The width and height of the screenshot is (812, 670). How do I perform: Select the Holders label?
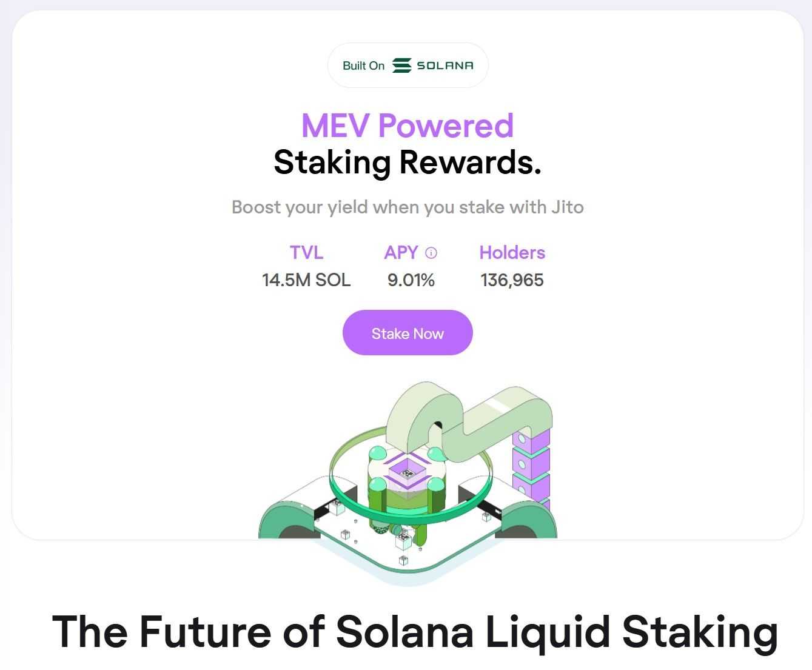512,252
